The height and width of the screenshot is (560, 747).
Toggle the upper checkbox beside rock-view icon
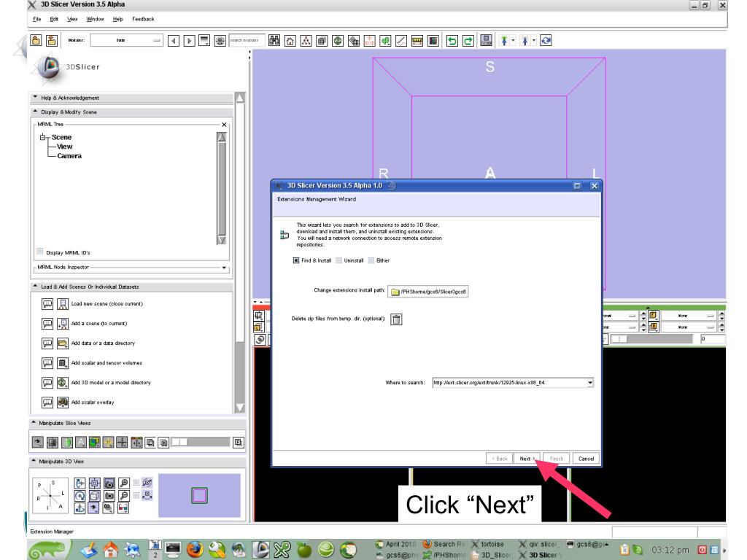[136, 483]
